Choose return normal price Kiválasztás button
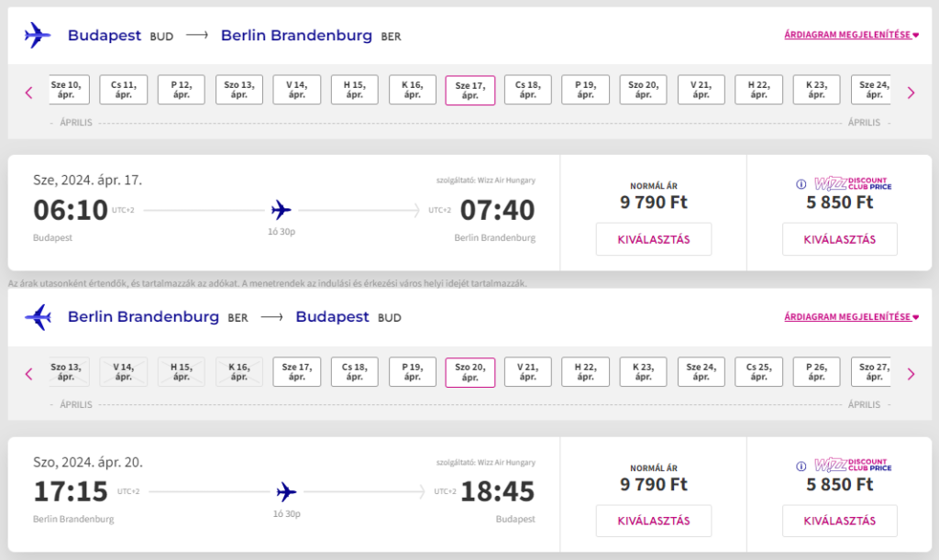 pos(654,521)
